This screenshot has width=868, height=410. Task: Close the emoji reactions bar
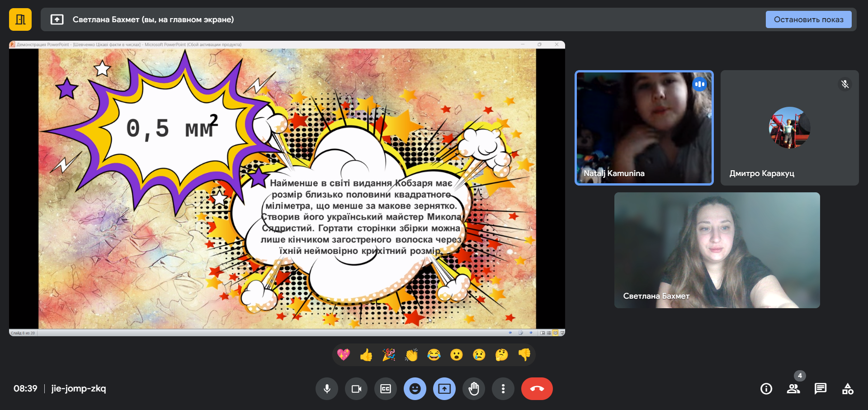[415, 389]
